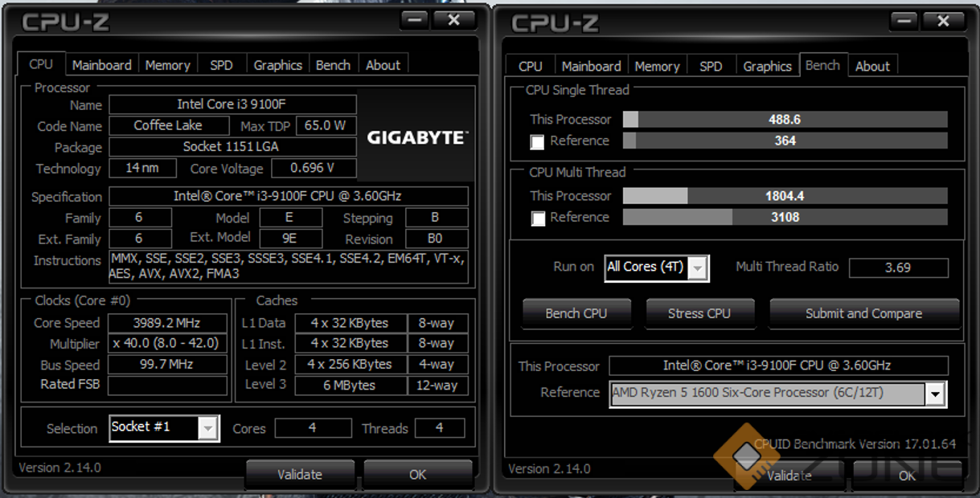Click L1 Data cache value 4 x 32 KBytes

[x=350, y=323]
